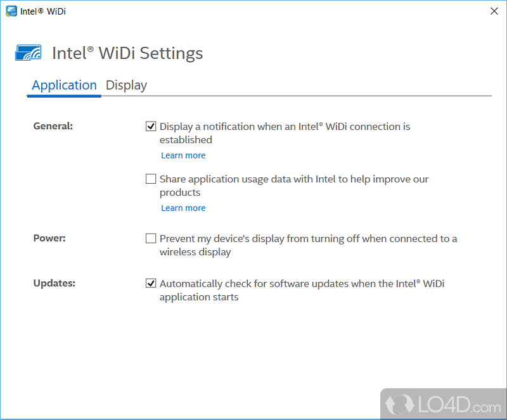The height and width of the screenshot is (420, 507).
Task: Enable sharing application usage data checkbox
Action: coord(151,179)
